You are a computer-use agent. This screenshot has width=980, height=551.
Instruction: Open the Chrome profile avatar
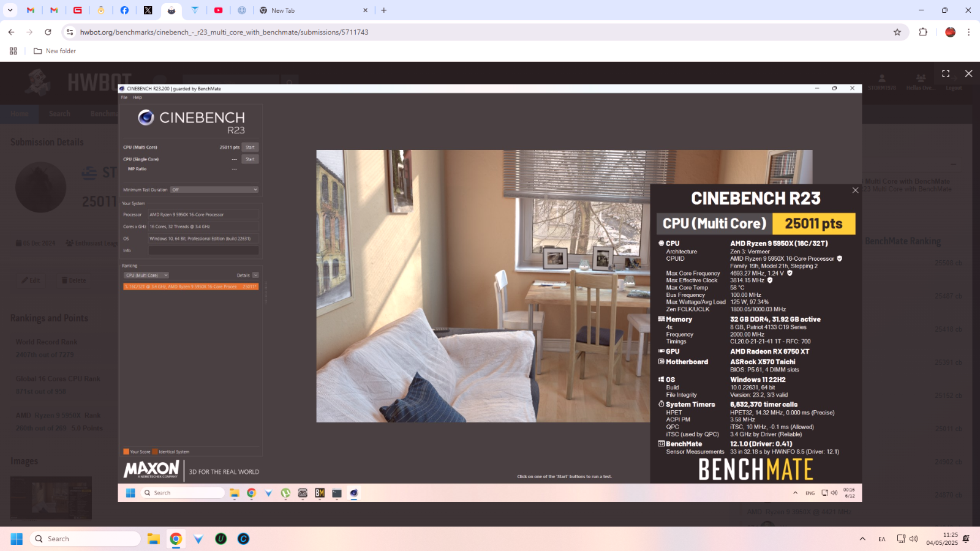pyautogui.click(x=950, y=32)
